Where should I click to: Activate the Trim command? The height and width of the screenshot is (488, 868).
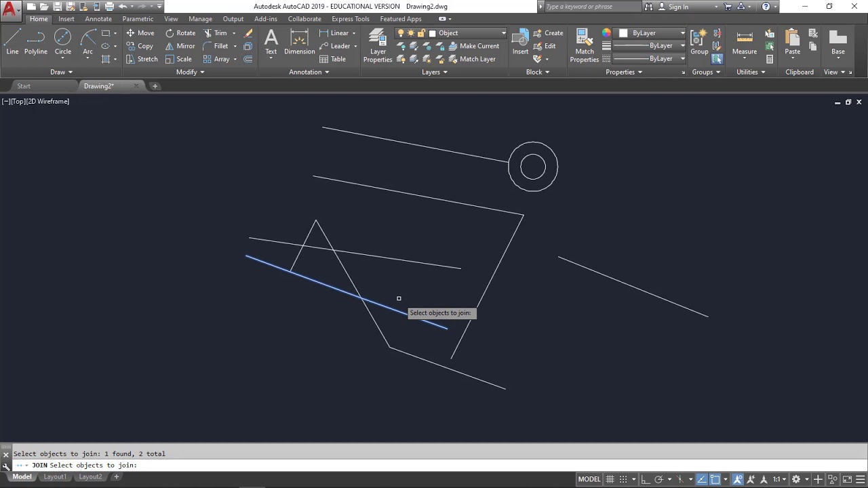216,33
